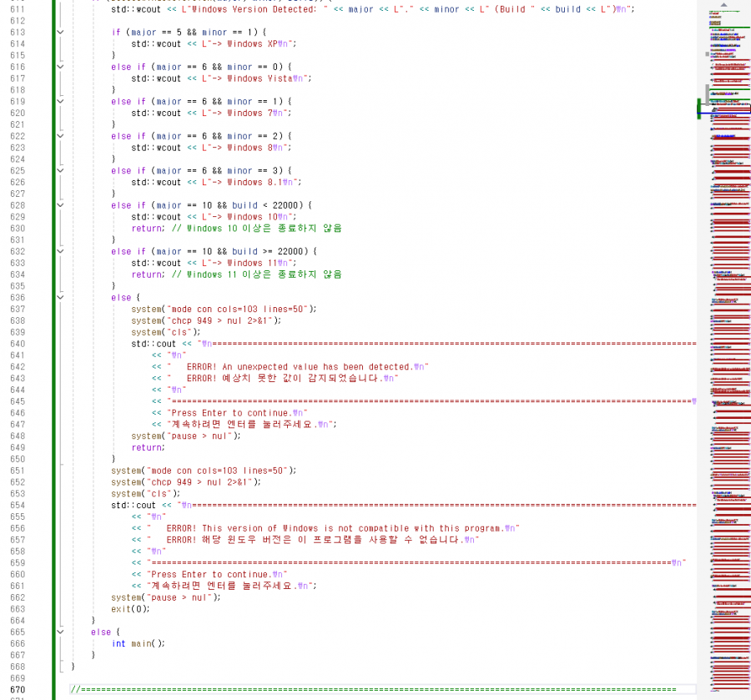Click 'An unexpected value has been detected' text

point(317,367)
